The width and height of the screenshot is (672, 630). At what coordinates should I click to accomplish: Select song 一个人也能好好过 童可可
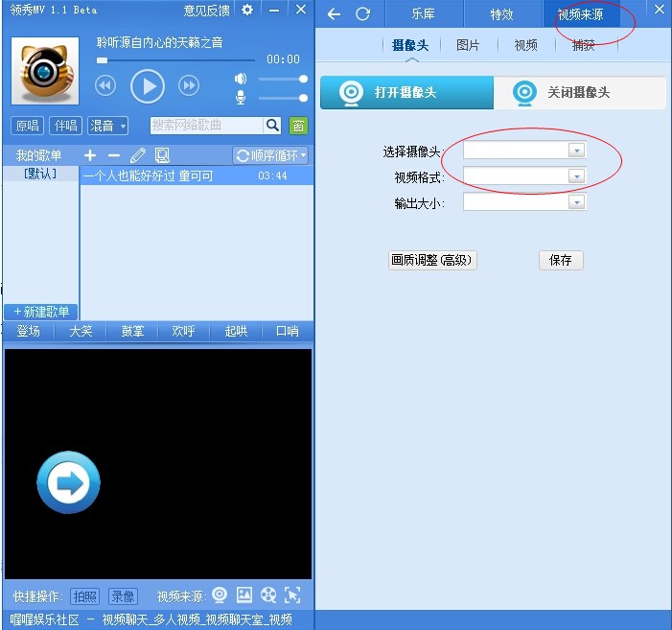tap(197, 175)
